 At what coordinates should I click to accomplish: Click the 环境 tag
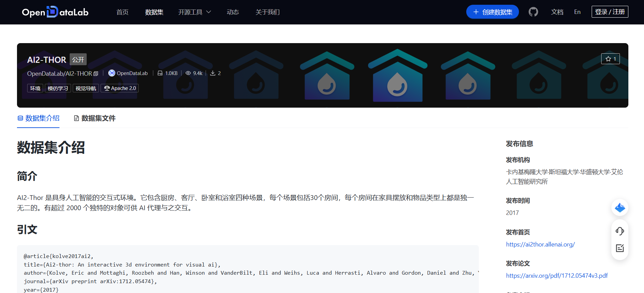35,88
